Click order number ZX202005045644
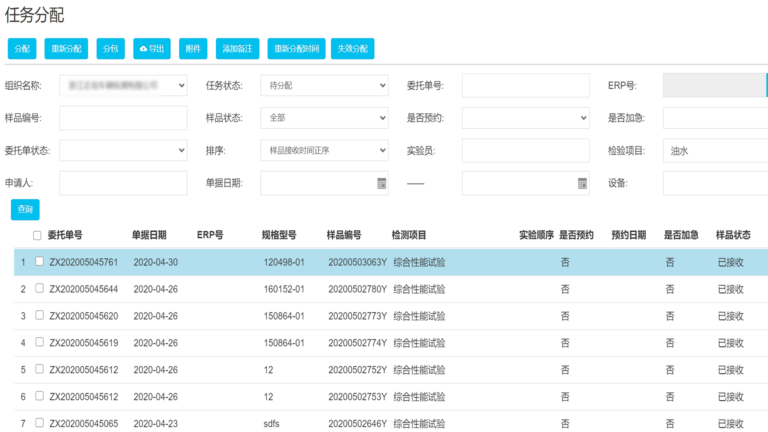The height and width of the screenshot is (432, 768). (84, 289)
